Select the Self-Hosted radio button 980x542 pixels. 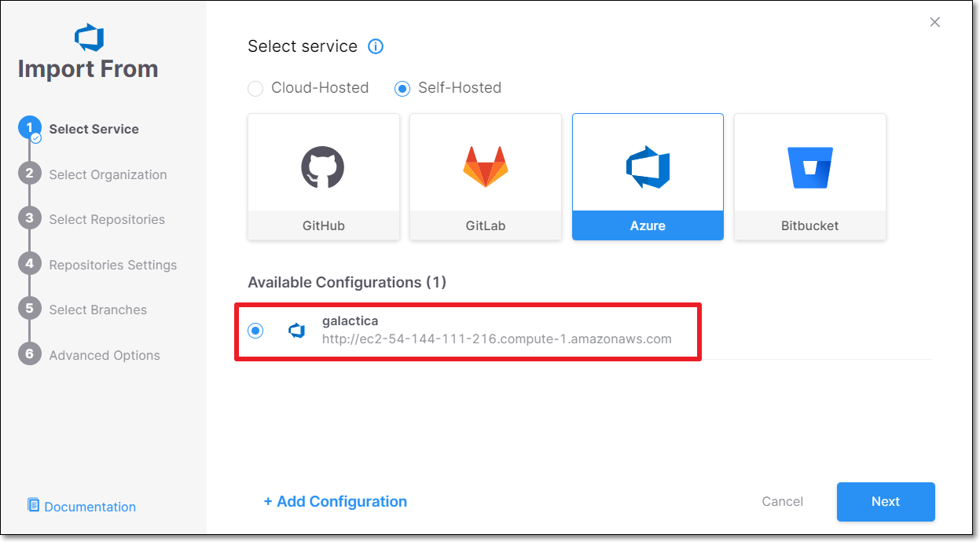pyautogui.click(x=402, y=88)
